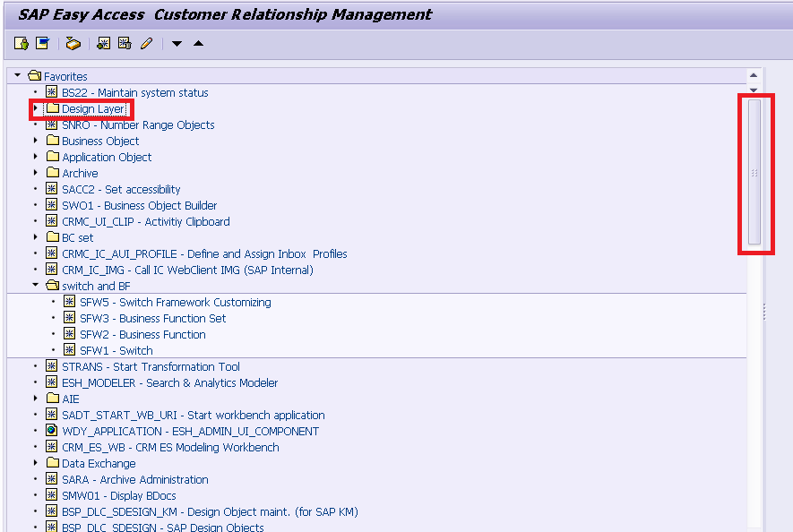Click the Add to Favorites toolbar icon
The width and height of the screenshot is (793, 532).
[x=104, y=44]
